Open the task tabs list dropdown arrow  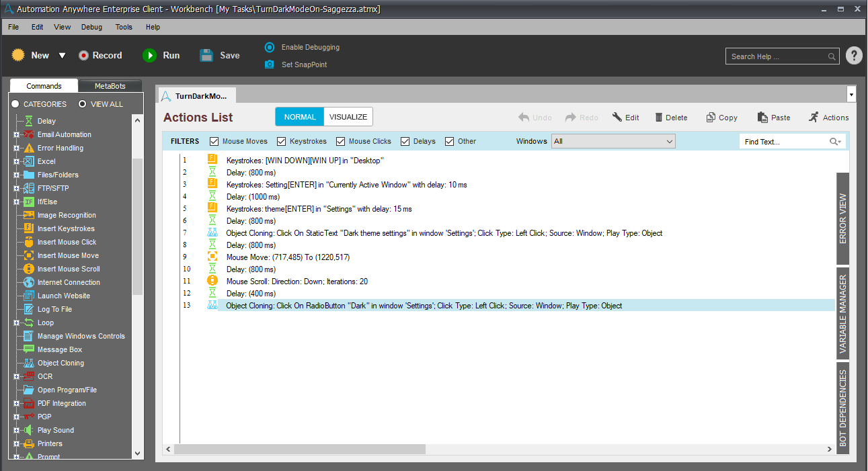point(852,95)
